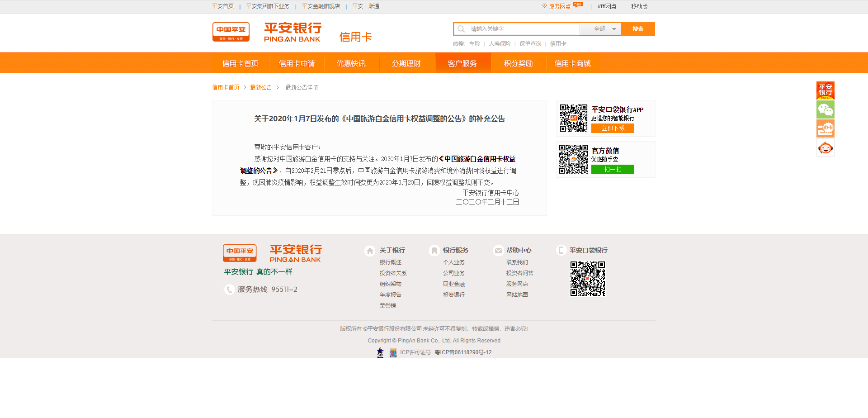Click the 保单查询 hot search link
This screenshot has width=868, height=418.
[x=530, y=44]
